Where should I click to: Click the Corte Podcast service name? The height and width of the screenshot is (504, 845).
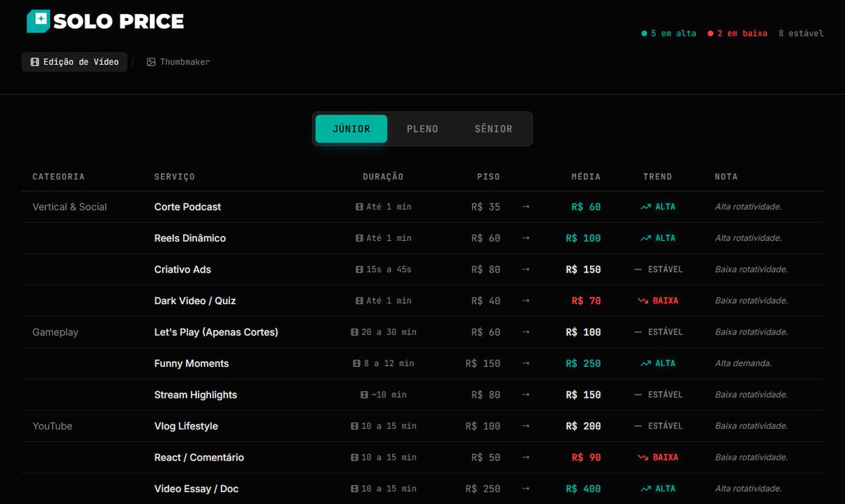coord(187,207)
